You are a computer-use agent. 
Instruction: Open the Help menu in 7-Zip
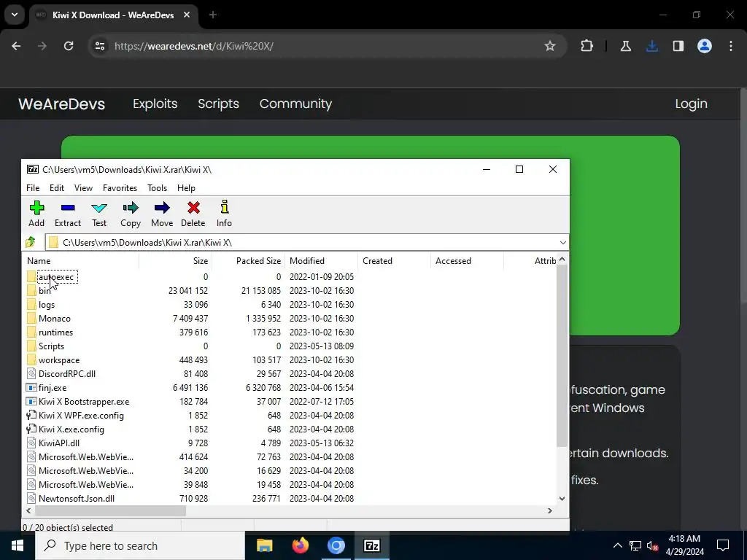(x=186, y=188)
